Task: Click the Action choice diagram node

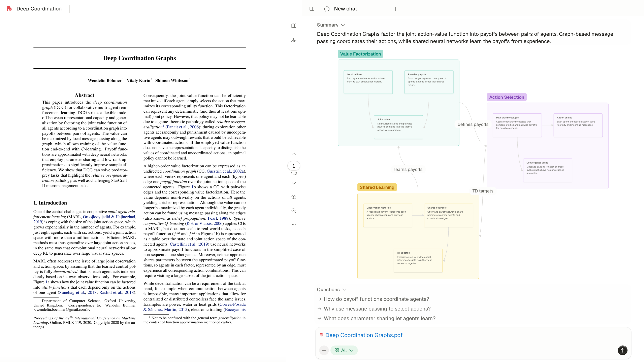Action: tap(578, 125)
